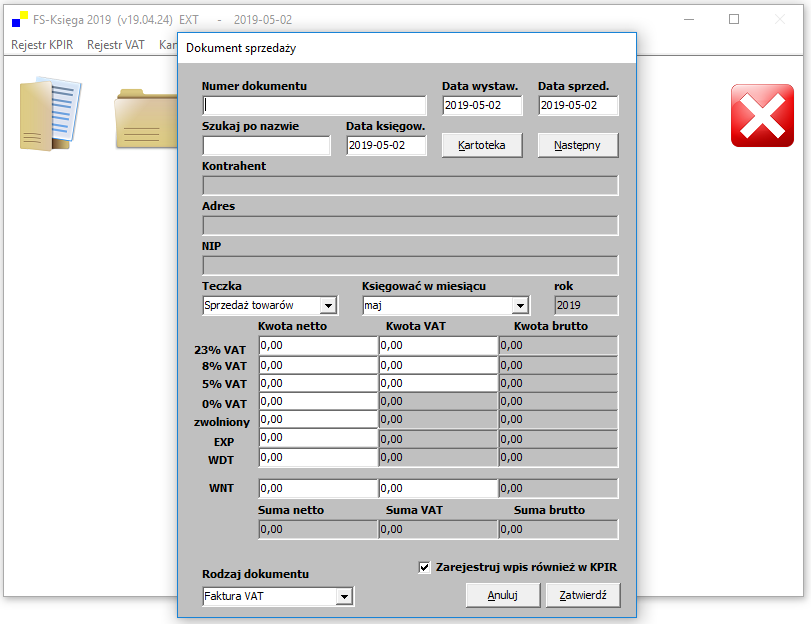
Task: Click the Kontrahent field
Action: [x=411, y=186]
